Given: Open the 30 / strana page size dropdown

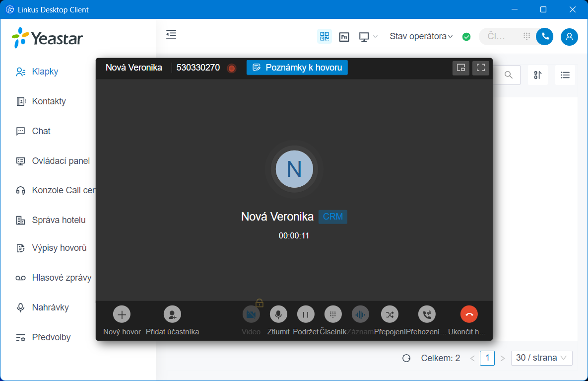Looking at the screenshot, I should (541, 358).
